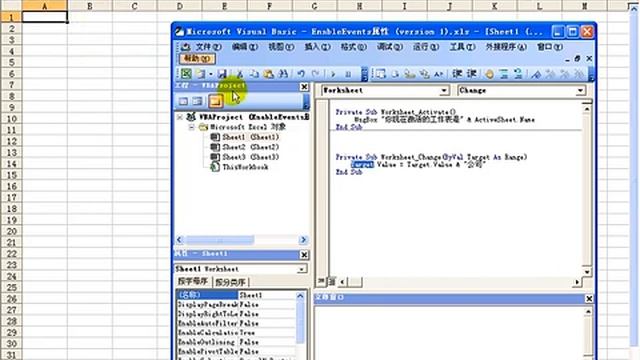The width and height of the screenshot is (640, 360).
Task: Click the Cut scissors icon
Action: click(240, 74)
